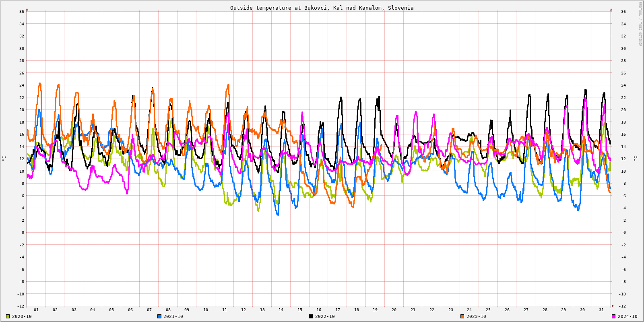Click day "27" on the x-axis

pos(526,310)
